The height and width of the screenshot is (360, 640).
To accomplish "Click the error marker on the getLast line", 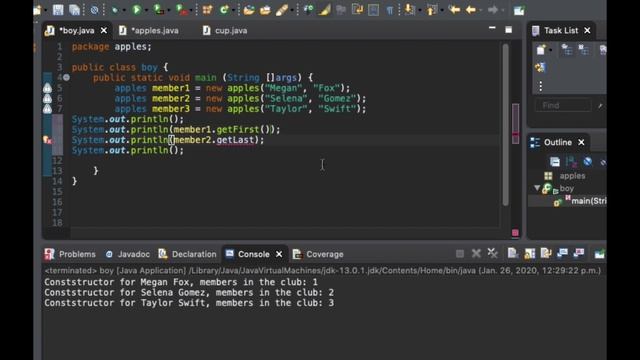I will (47, 140).
